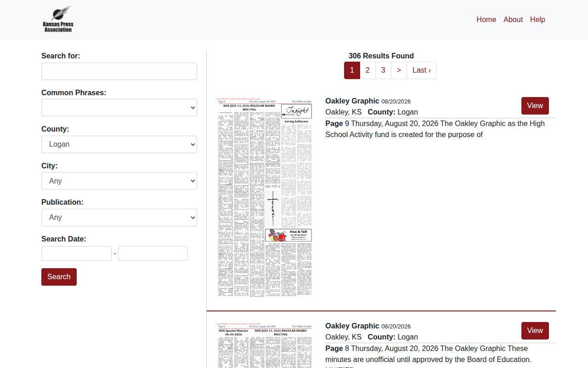Go to results page 2
The image size is (588, 368).
[367, 70]
